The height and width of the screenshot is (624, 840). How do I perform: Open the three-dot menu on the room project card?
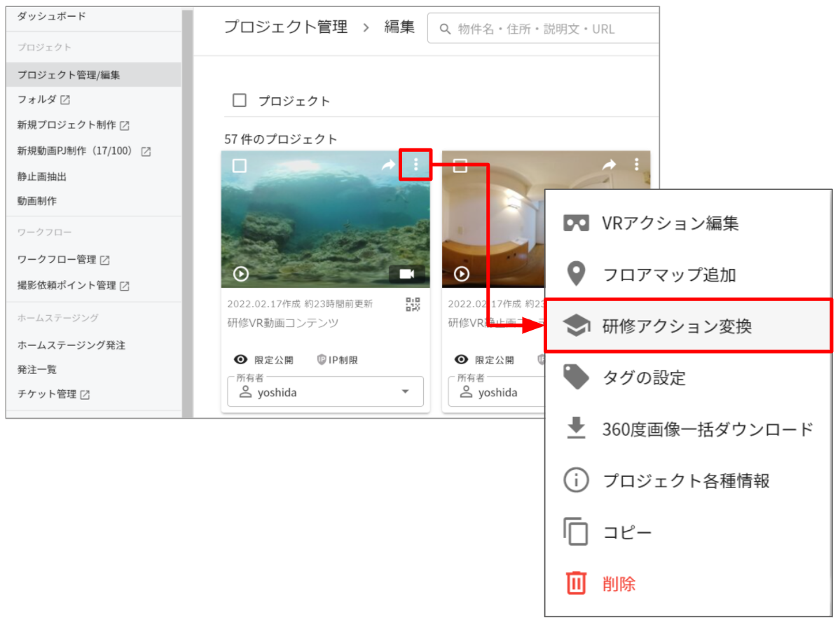tap(636, 165)
